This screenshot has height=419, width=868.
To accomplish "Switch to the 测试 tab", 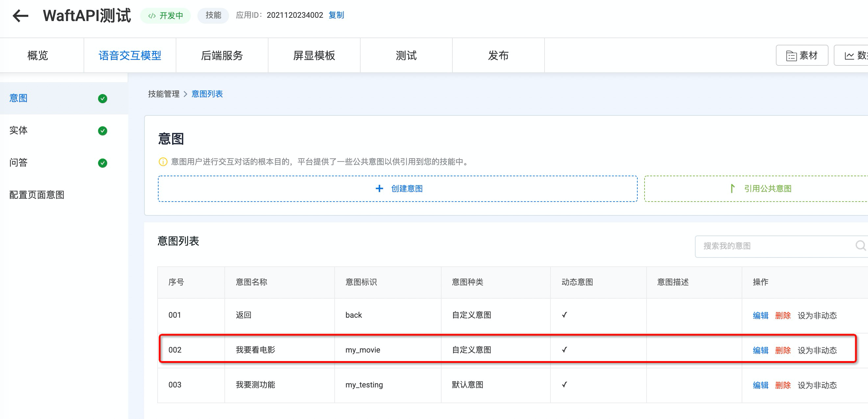I will click(x=406, y=56).
